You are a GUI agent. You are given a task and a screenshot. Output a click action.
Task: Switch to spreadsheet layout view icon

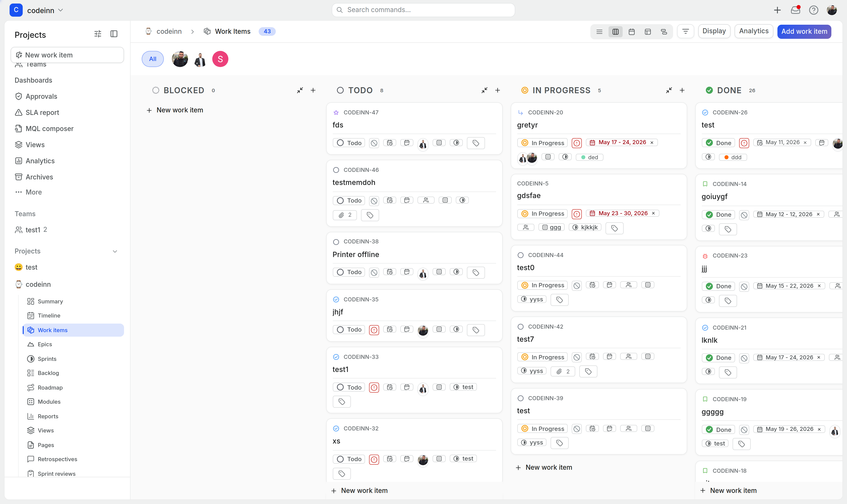[648, 31]
